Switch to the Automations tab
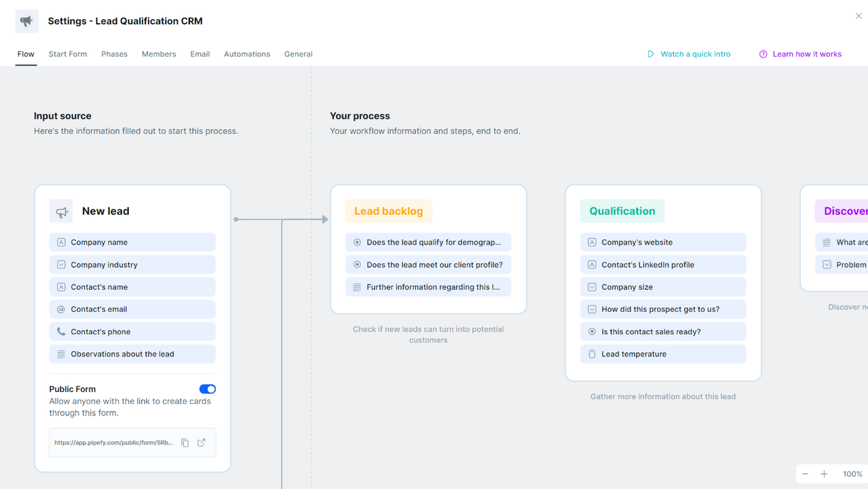Viewport: 868px width, 489px height. click(x=247, y=54)
